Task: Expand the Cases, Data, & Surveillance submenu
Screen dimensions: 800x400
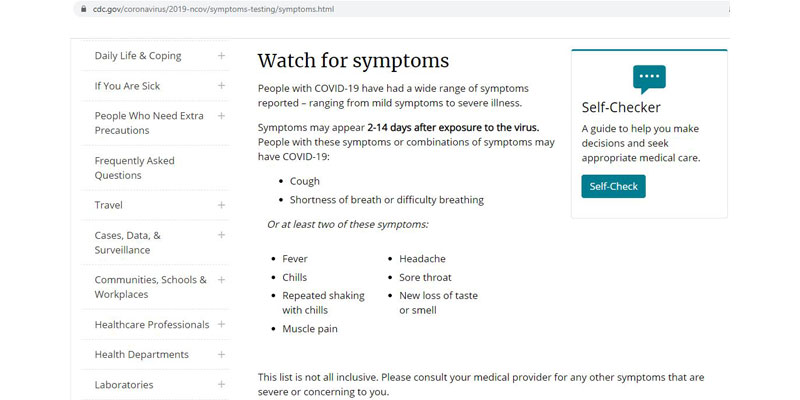Action: (x=221, y=235)
